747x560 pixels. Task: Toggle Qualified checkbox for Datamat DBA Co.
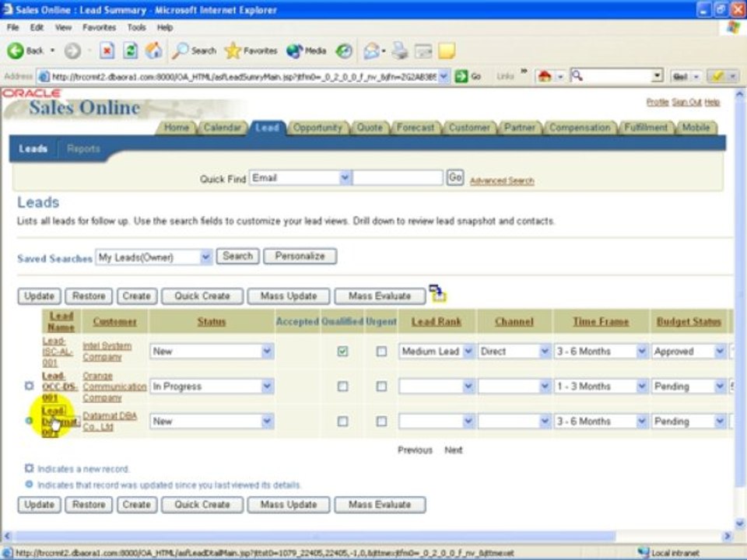pyautogui.click(x=342, y=422)
